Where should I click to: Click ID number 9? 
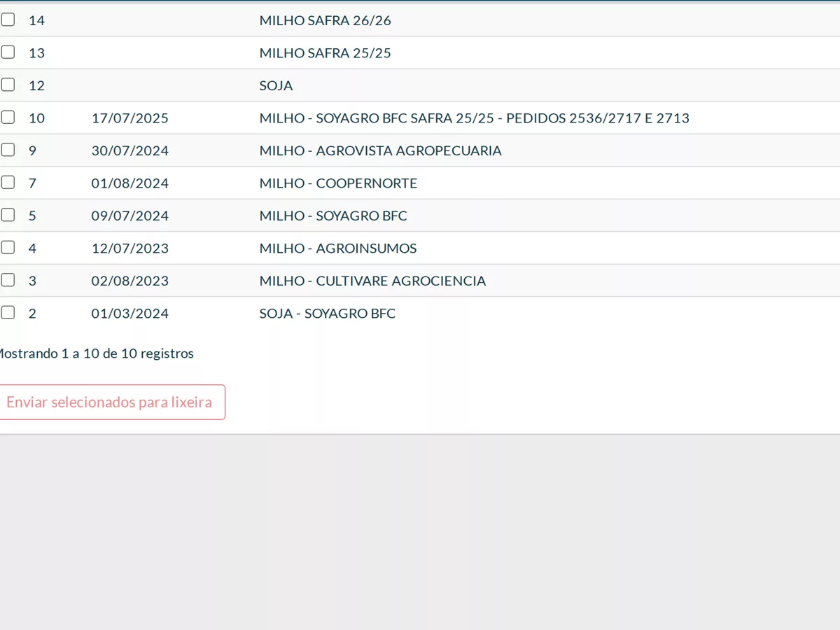[x=32, y=150]
